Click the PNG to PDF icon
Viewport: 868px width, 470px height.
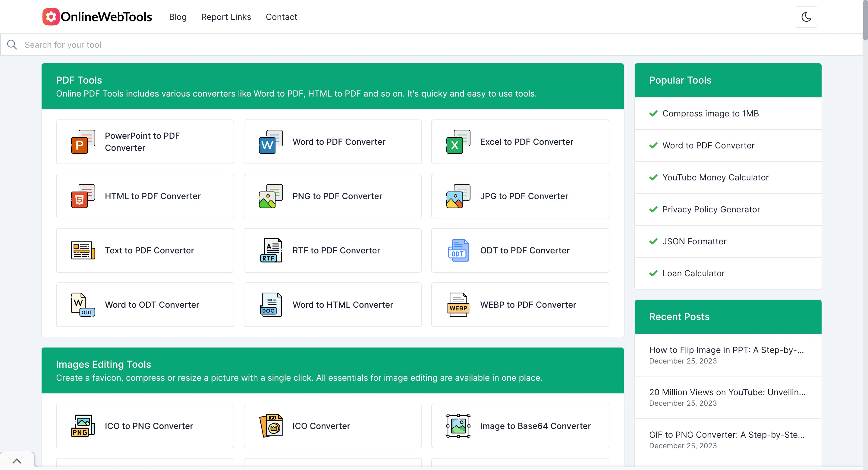tap(271, 196)
